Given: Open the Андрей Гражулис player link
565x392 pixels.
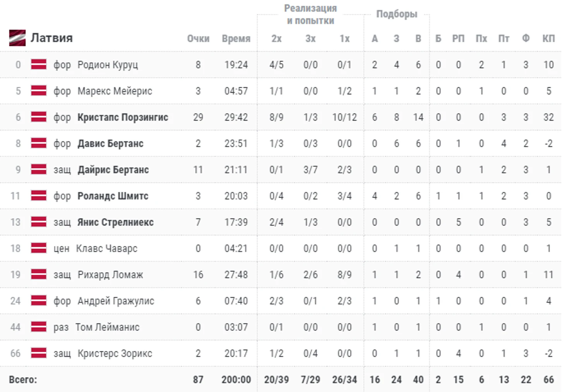Looking at the screenshot, I should click(x=116, y=301).
